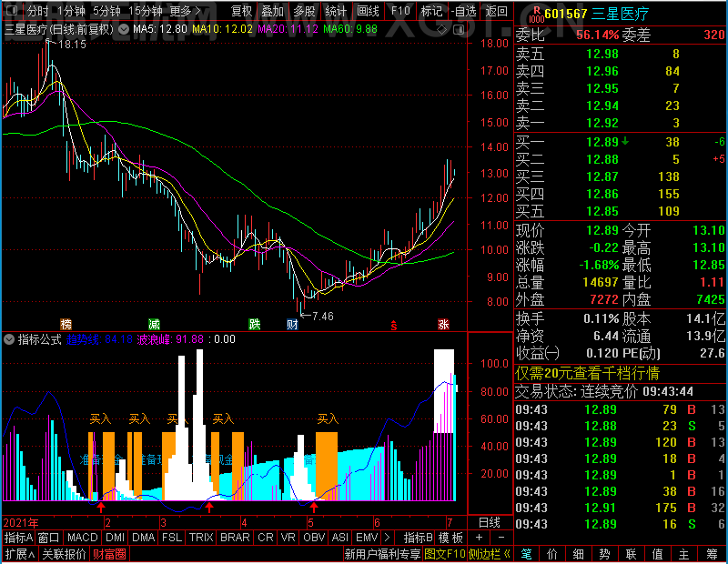Screen dimensions: 728x564
Task: Open the 势 trend view
Action: [x=604, y=554]
